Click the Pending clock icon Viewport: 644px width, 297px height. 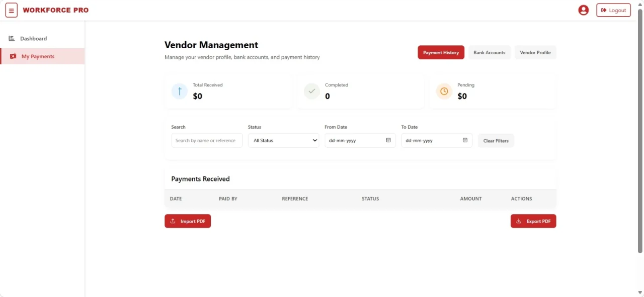pyautogui.click(x=444, y=91)
